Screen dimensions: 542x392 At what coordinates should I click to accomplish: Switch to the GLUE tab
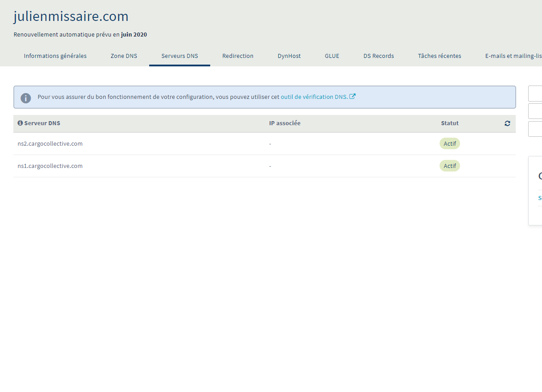coord(332,56)
